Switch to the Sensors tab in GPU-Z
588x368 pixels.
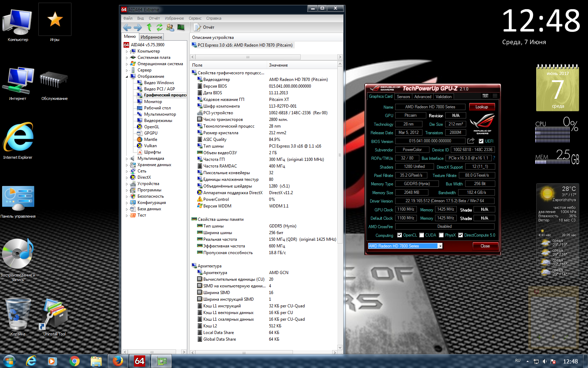coord(403,97)
